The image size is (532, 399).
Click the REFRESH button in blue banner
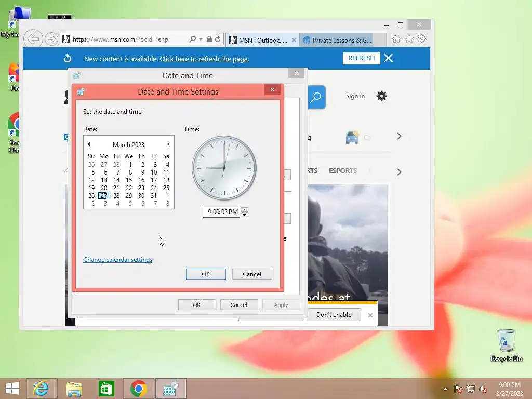362,58
